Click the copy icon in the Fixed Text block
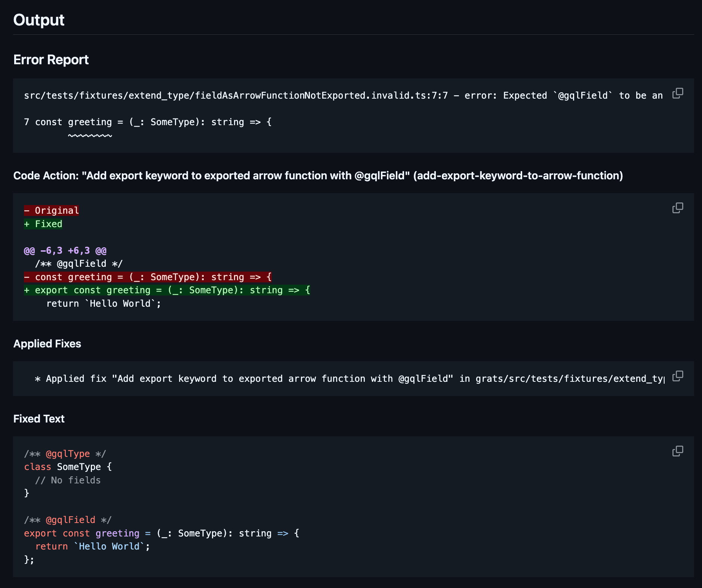 tap(678, 451)
